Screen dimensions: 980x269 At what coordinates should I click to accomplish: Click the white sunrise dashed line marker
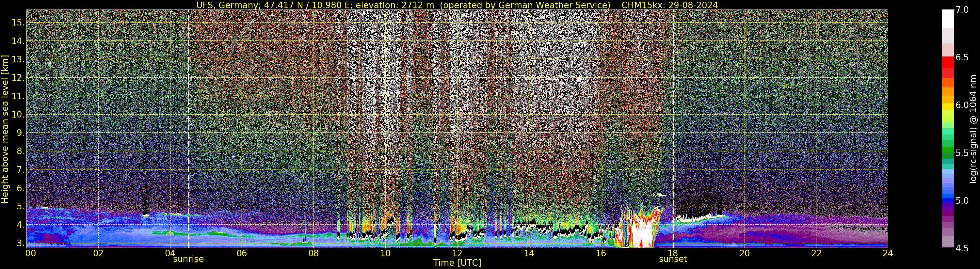tap(188, 129)
